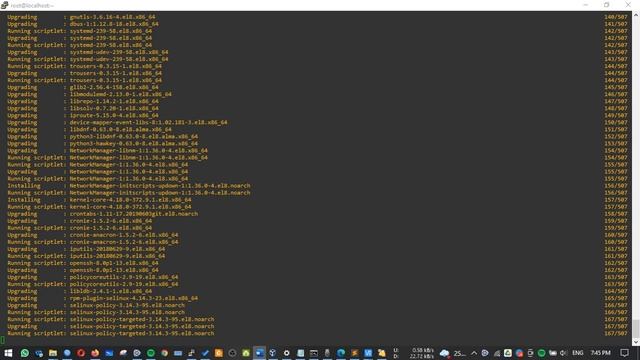This screenshot has height=360, width=640.
Task: Click the Upgrading policycoreutils line
Action: point(93,277)
